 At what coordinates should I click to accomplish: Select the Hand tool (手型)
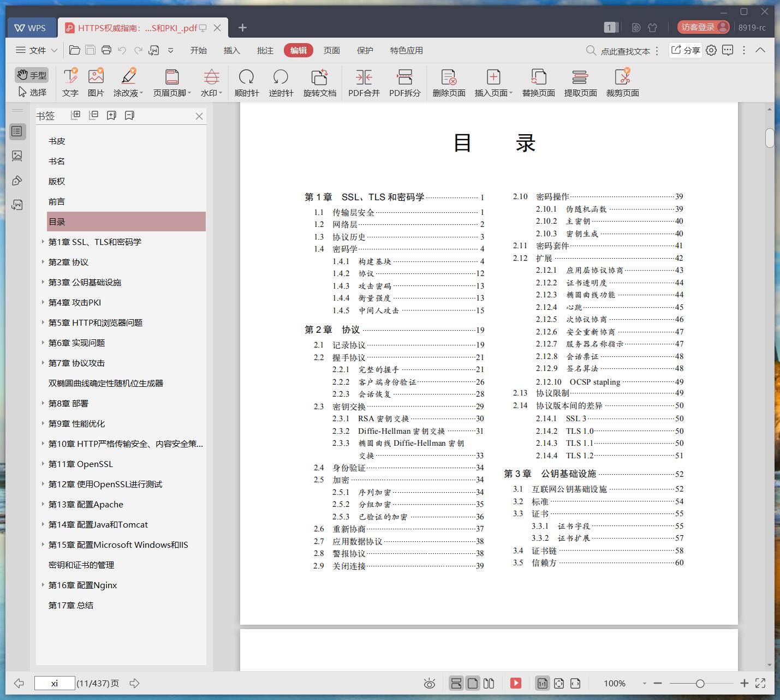click(x=32, y=75)
